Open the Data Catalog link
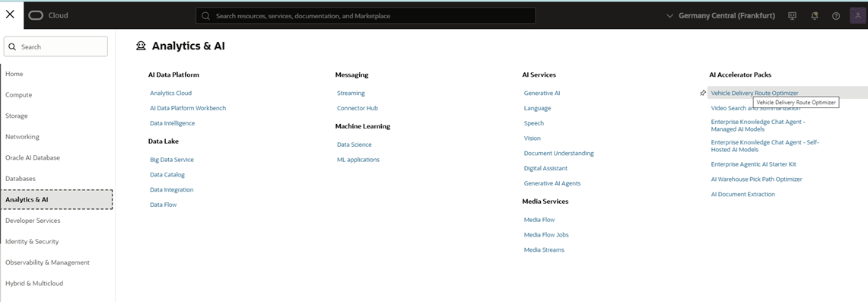This screenshot has width=868, height=302. (167, 175)
